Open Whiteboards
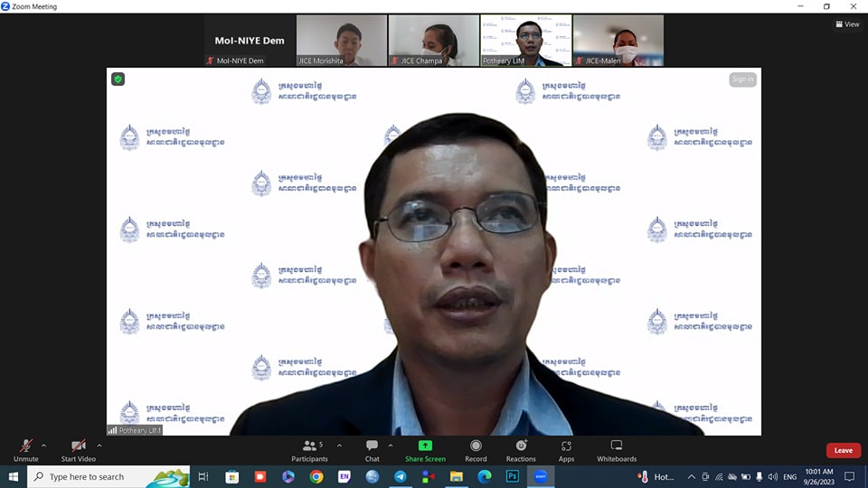The image size is (868, 488). coord(616,450)
